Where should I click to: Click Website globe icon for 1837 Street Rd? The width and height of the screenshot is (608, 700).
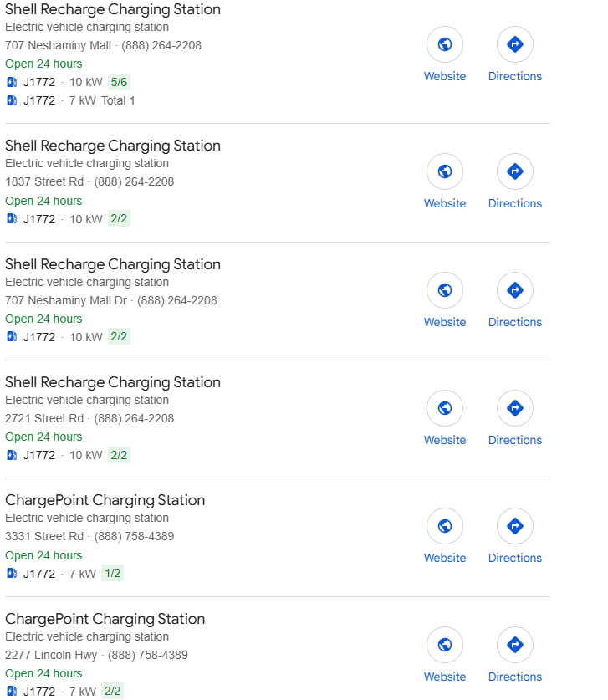pos(445,171)
